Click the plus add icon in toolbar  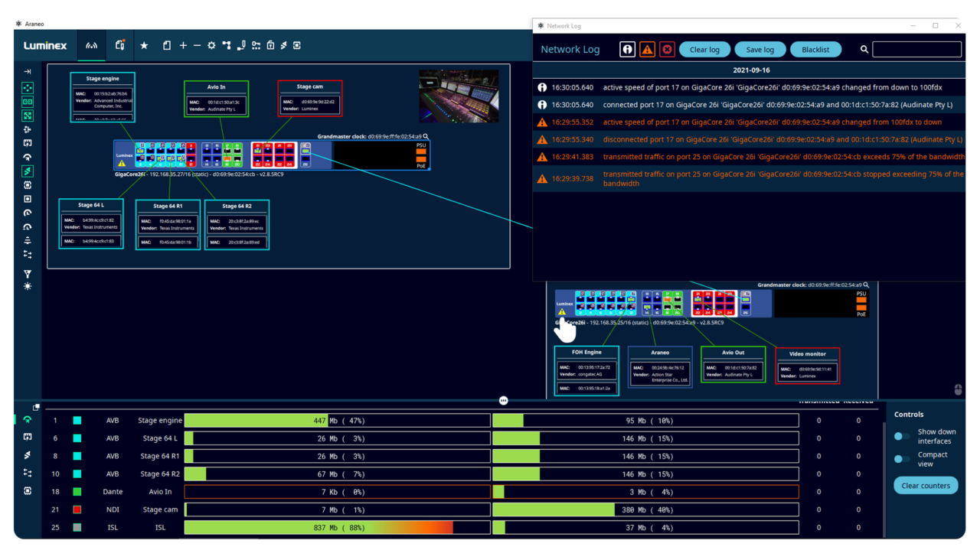(x=183, y=46)
